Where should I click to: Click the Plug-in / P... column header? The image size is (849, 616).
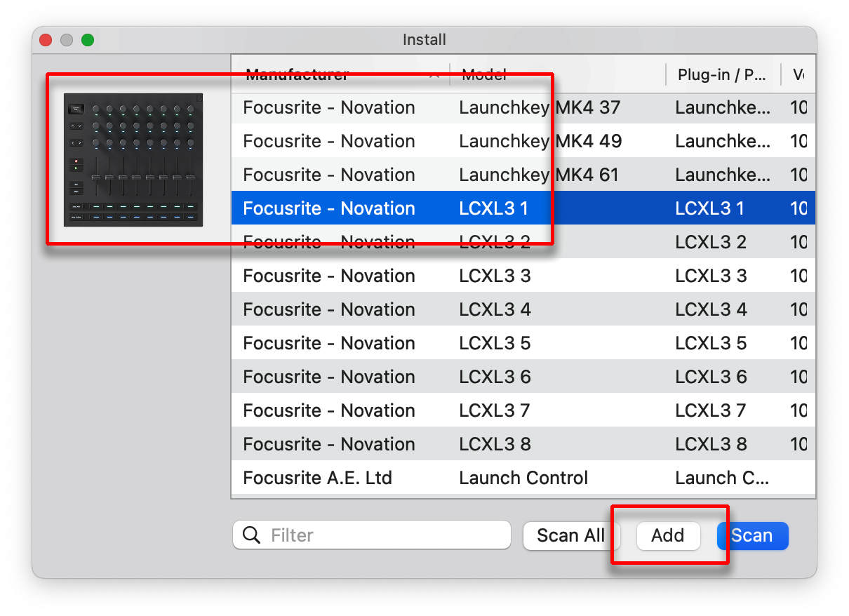pyautogui.click(x=721, y=74)
